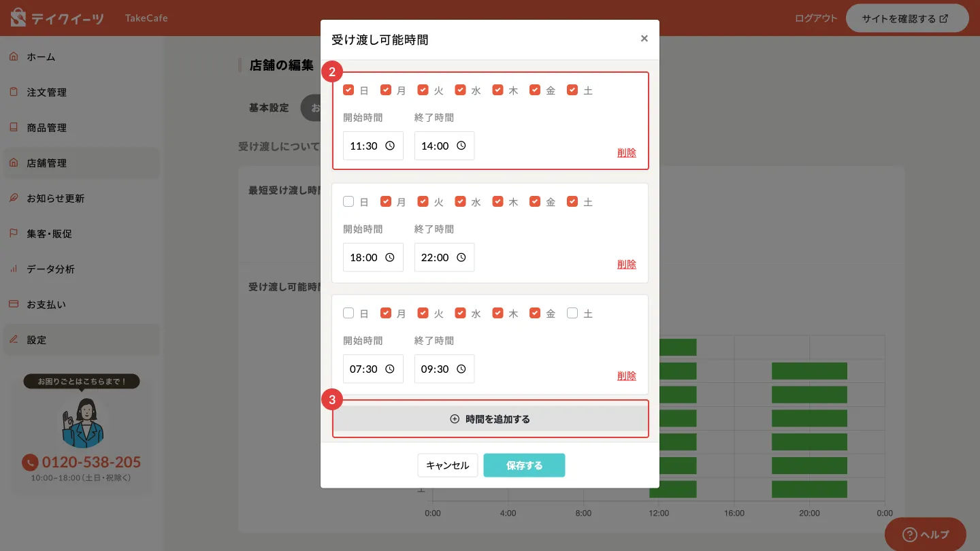
Task: Uncheck 日 in the first time slot
Action: 348,90
